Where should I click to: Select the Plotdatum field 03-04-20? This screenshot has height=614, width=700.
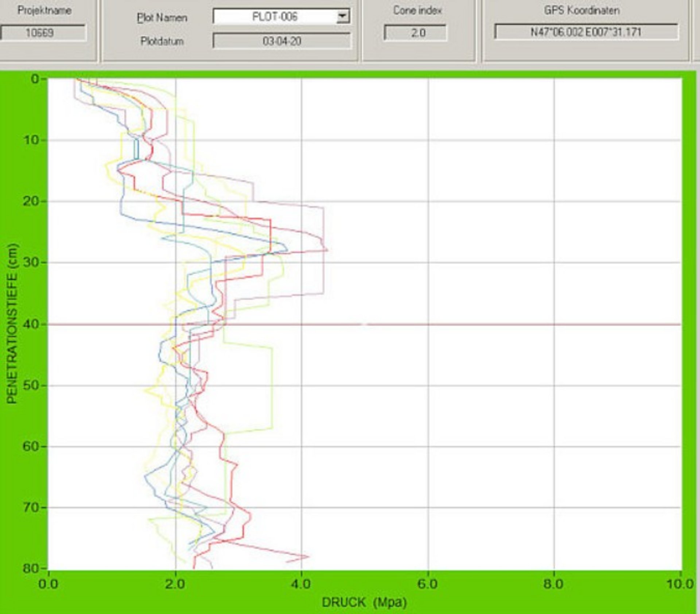tap(282, 41)
